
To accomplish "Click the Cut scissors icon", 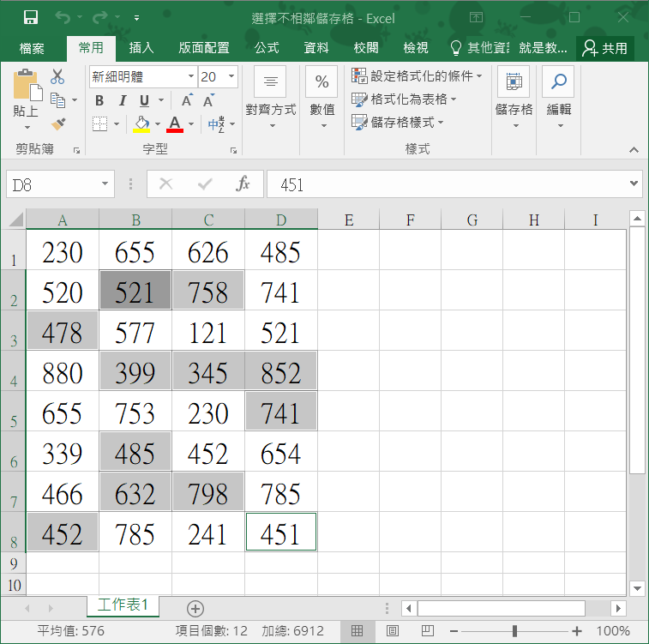I will pyautogui.click(x=58, y=77).
